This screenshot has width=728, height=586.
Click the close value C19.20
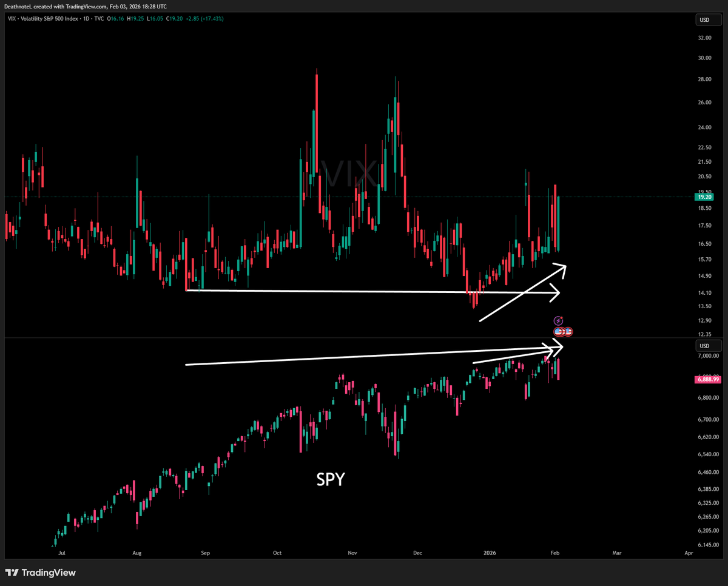pos(174,19)
